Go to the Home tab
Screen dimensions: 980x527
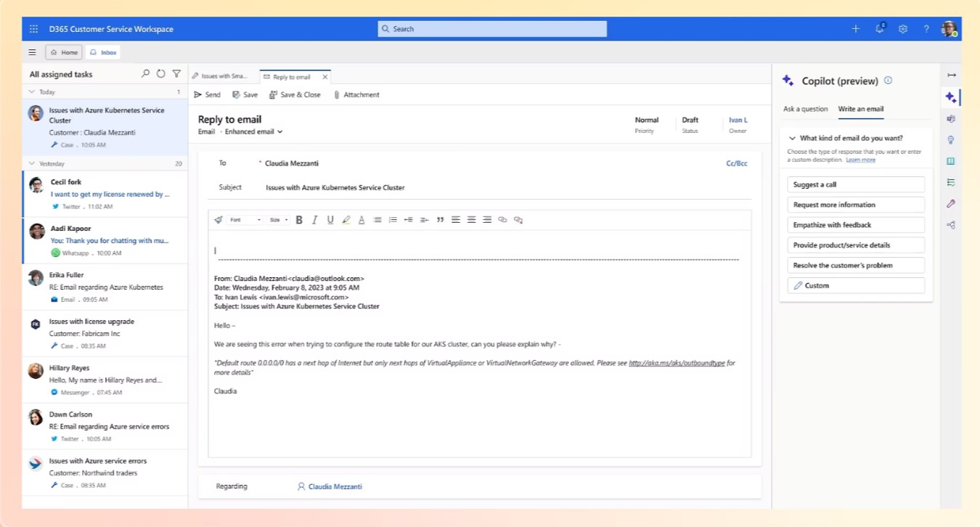[x=64, y=52]
